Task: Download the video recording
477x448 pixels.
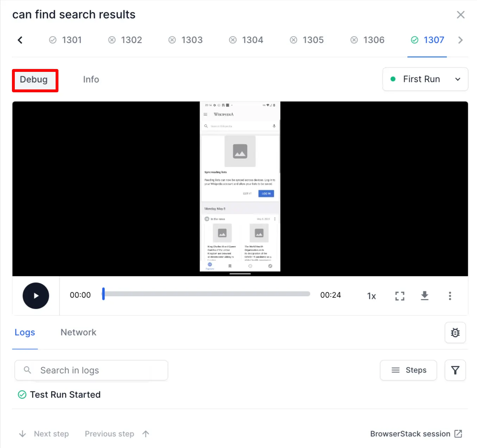Action: (x=425, y=296)
